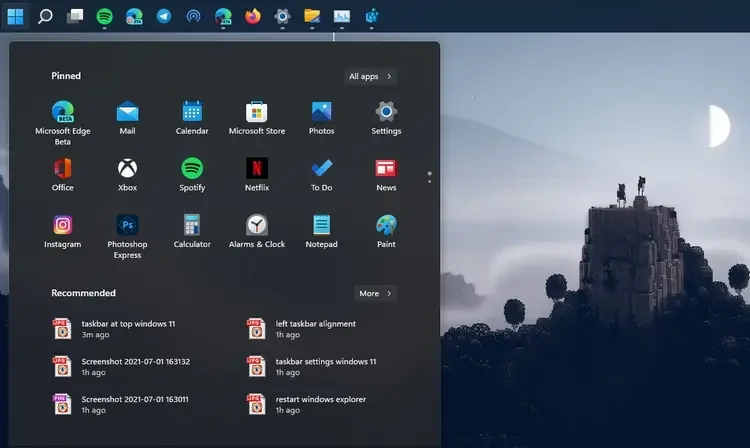Launch Photoshop Express
Image resolution: width=750 pixels, height=448 pixels.
click(x=127, y=225)
